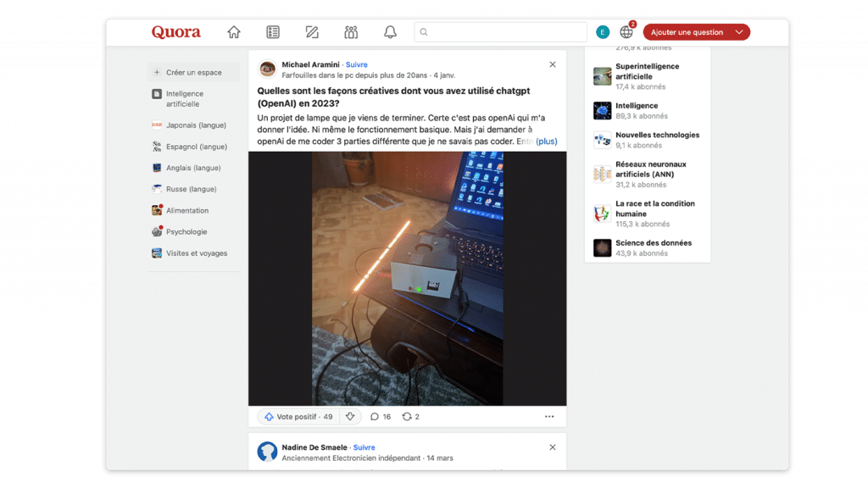This screenshot has width=868, height=488.
Task: Open the language globe icon
Action: point(626,32)
